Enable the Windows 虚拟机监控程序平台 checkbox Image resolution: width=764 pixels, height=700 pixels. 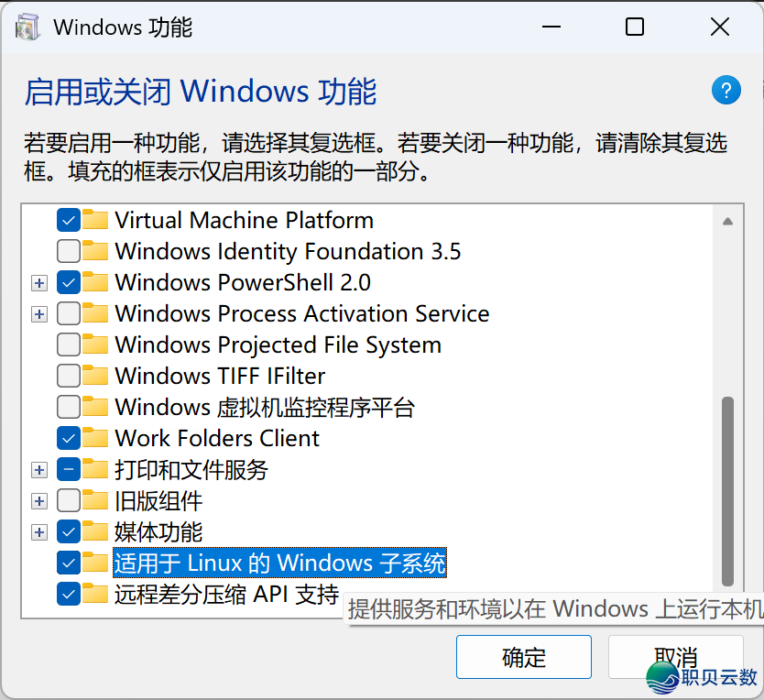point(68,407)
